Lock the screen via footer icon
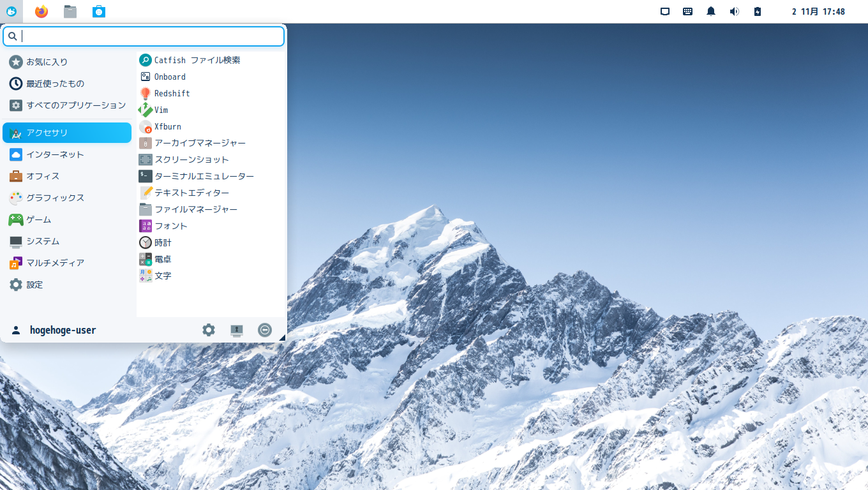 point(237,330)
